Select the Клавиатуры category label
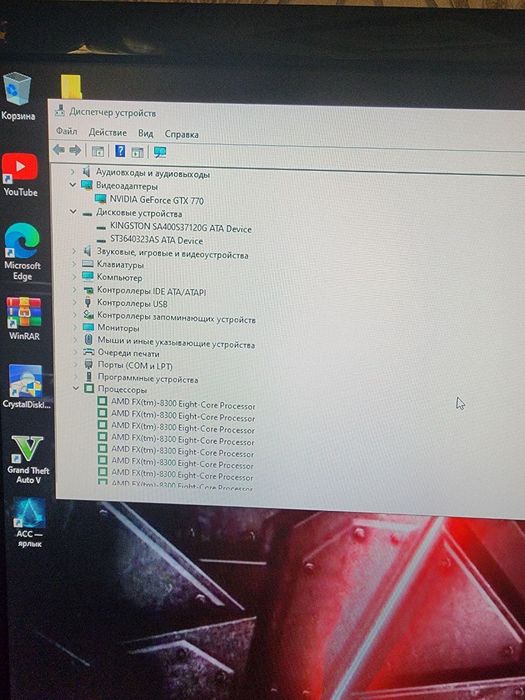 click(x=120, y=265)
